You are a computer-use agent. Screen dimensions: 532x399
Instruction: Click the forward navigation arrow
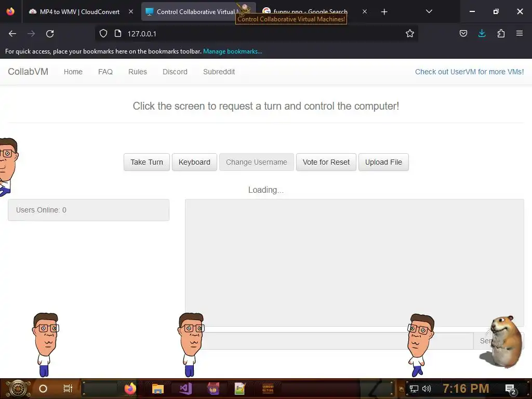(x=31, y=34)
